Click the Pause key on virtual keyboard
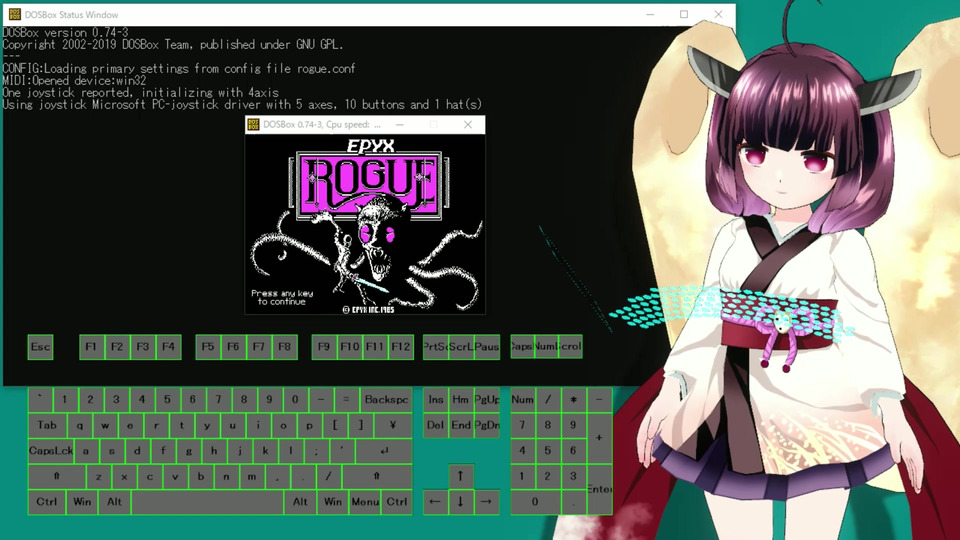Screen dimensions: 960x540 click(x=487, y=347)
